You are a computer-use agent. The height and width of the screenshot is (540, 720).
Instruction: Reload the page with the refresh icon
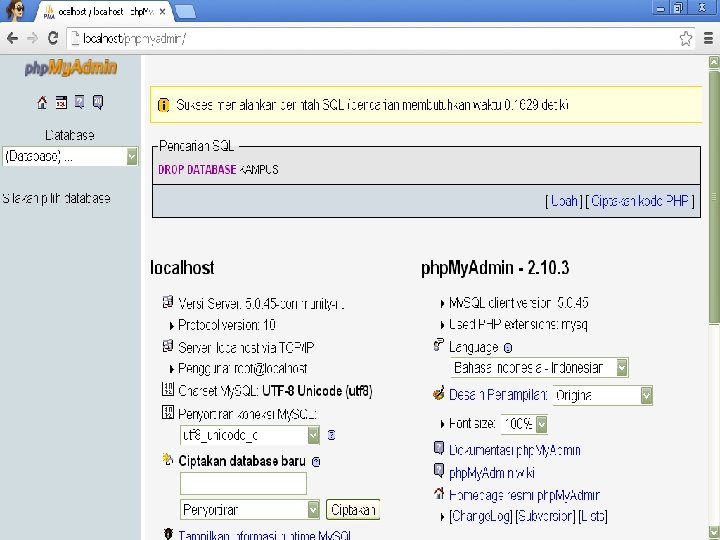tap(53, 38)
